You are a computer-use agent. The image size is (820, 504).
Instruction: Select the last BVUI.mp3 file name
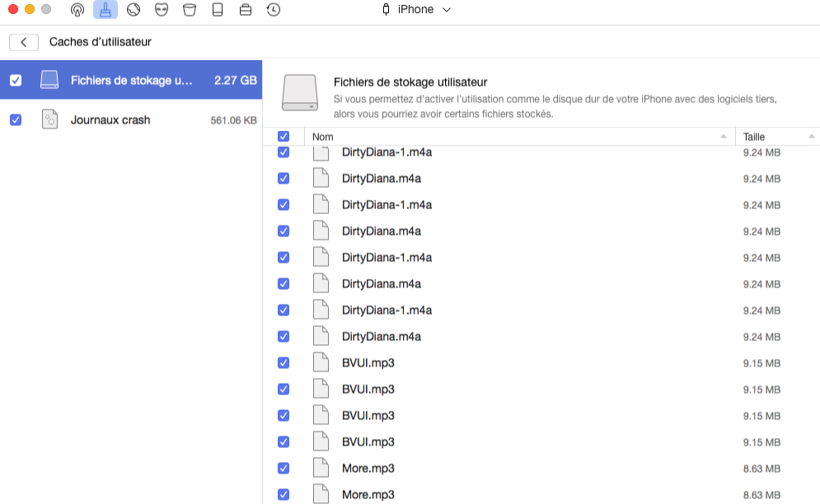click(368, 441)
